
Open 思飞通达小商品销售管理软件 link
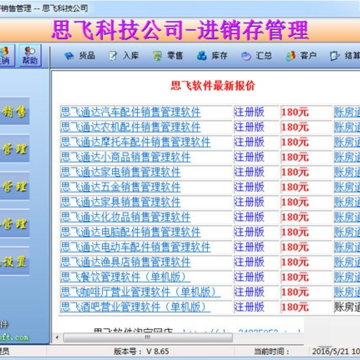click(x=125, y=157)
